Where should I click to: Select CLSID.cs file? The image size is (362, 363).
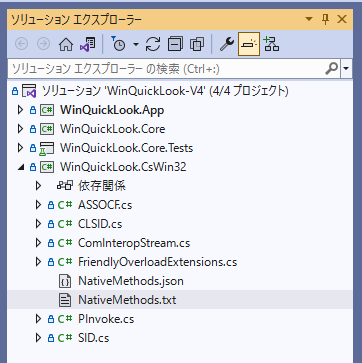(x=100, y=224)
